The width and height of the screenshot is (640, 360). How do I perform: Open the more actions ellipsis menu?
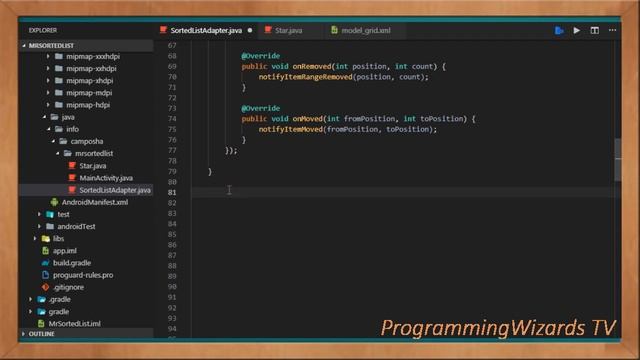point(612,30)
